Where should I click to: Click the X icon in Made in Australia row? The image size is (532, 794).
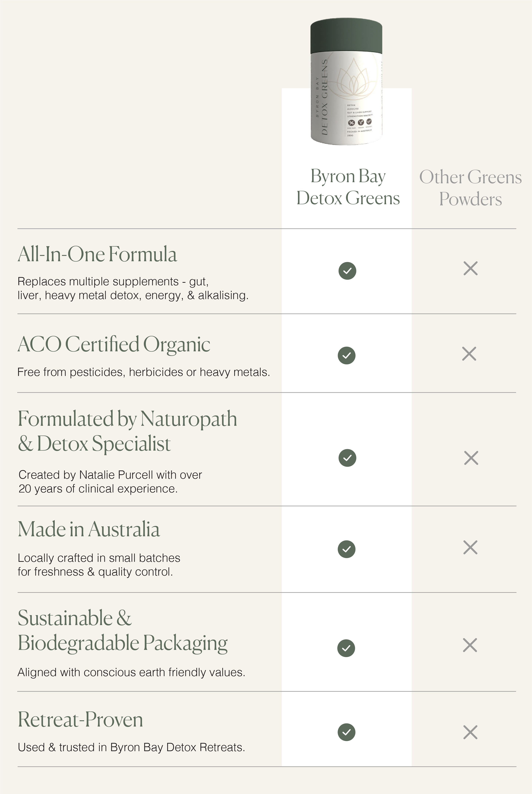pos(470,547)
